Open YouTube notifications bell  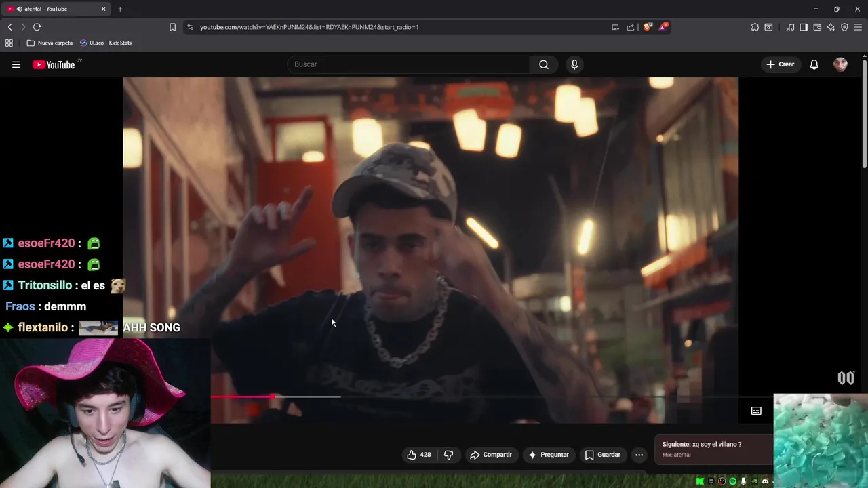click(814, 64)
